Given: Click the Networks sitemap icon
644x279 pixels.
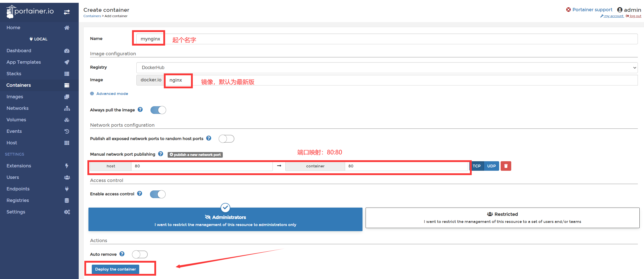Looking at the screenshot, I should click(x=67, y=108).
